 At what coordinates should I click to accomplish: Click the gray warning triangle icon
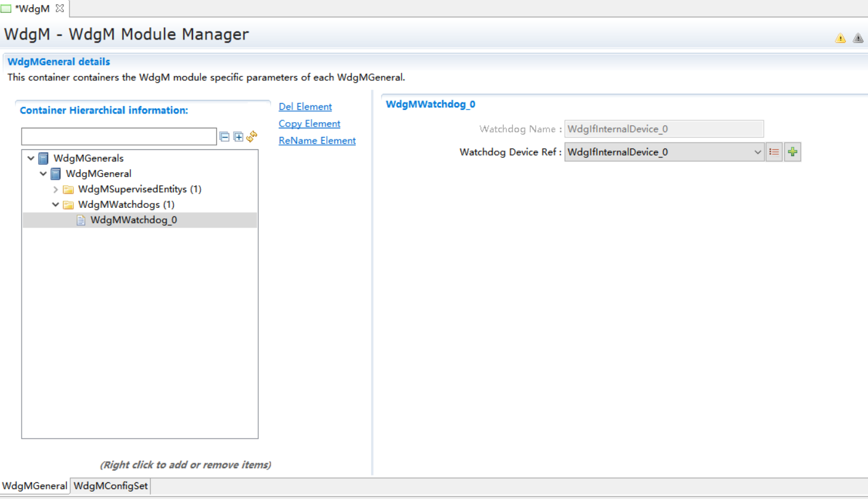point(858,38)
